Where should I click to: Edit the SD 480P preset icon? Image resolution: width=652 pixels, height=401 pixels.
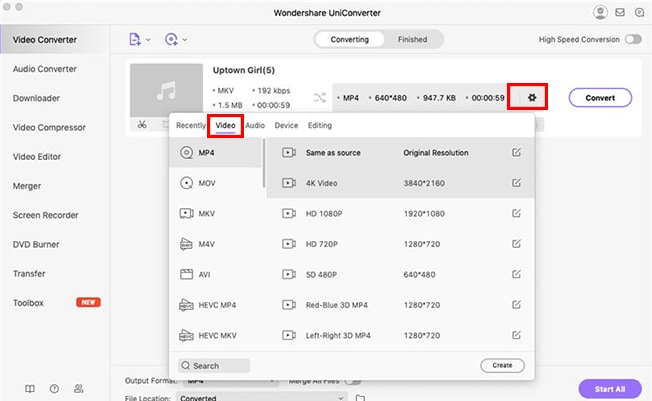point(516,274)
